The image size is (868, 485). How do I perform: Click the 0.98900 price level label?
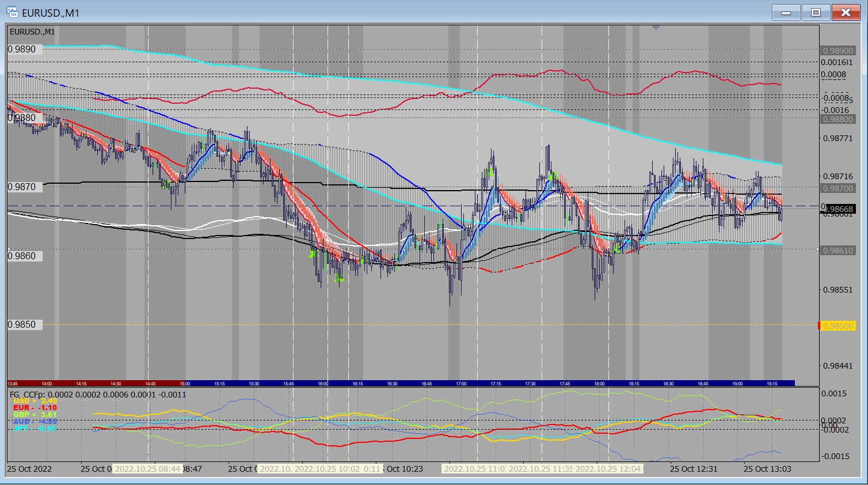click(837, 51)
